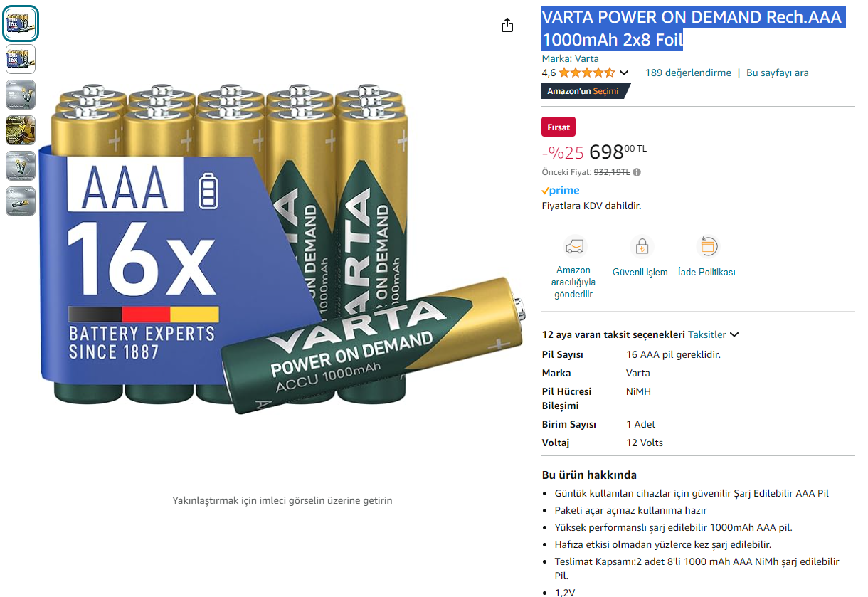Image resolution: width=868 pixels, height=597 pixels.
Task: Click the Amazon'un Seçimi badge
Action: pyautogui.click(x=585, y=91)
